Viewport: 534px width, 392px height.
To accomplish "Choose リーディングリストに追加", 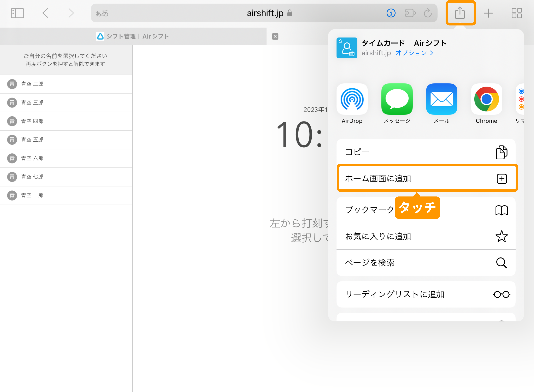I will 426,294.
